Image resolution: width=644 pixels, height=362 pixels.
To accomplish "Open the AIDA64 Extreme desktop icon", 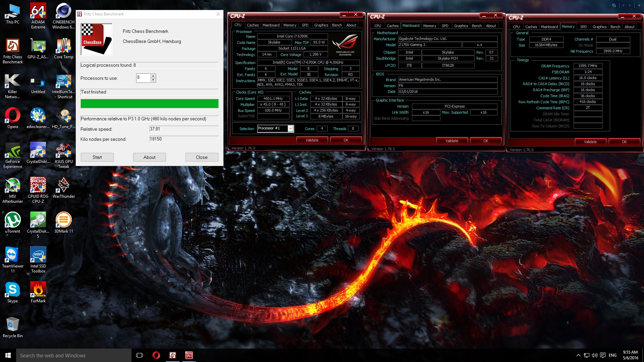I will (38, 15).
